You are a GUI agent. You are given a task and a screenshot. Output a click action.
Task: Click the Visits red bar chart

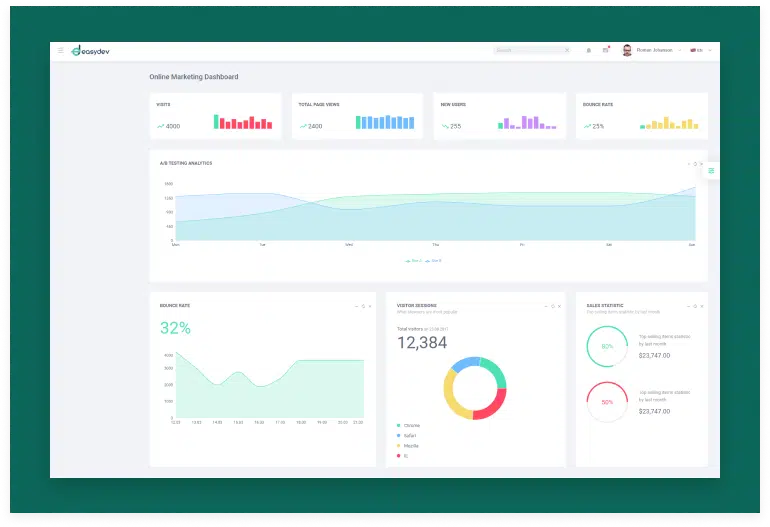tap(243, 122)
